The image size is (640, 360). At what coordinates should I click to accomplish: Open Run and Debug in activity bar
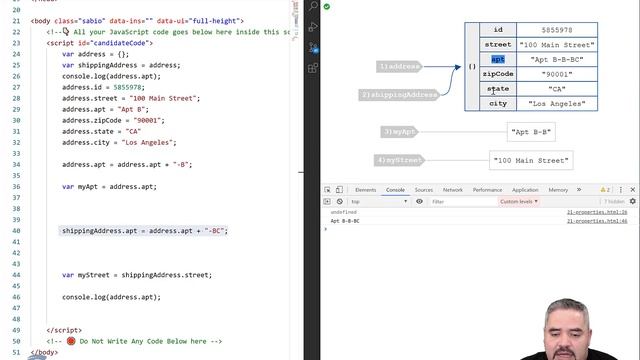click(x=313, y=27)
